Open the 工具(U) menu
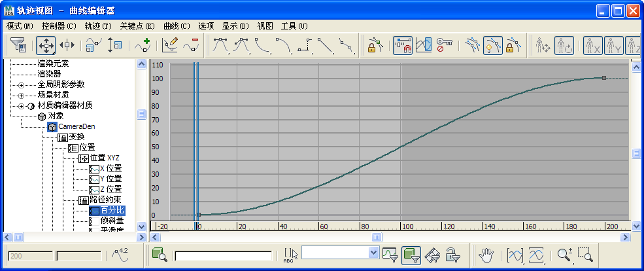 tap(294, 26)
